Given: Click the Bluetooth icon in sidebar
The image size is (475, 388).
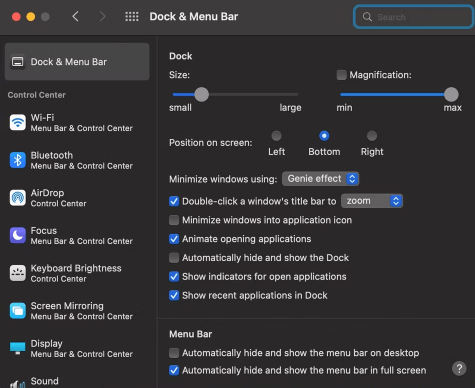Looking at the screenshot, I should (x=18, y=160).
